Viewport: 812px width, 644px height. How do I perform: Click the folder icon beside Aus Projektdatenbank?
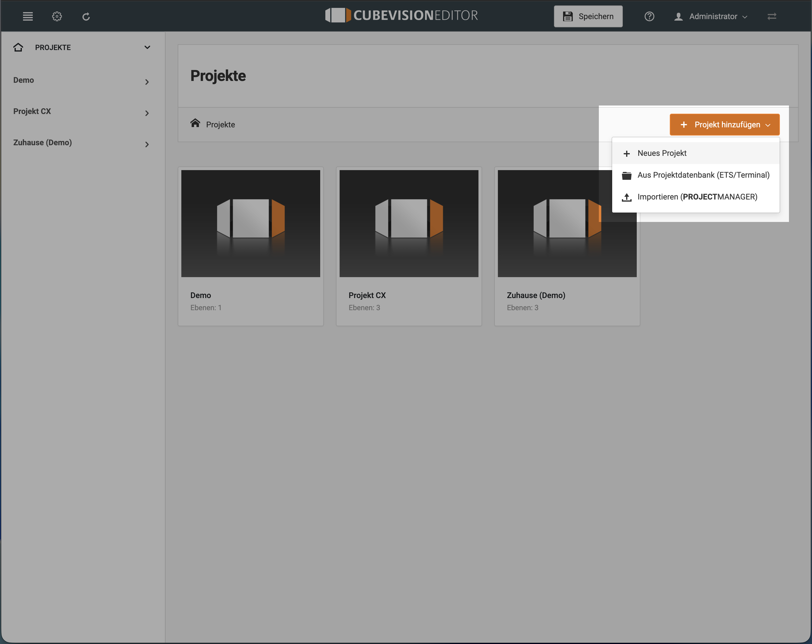(627, 176)
